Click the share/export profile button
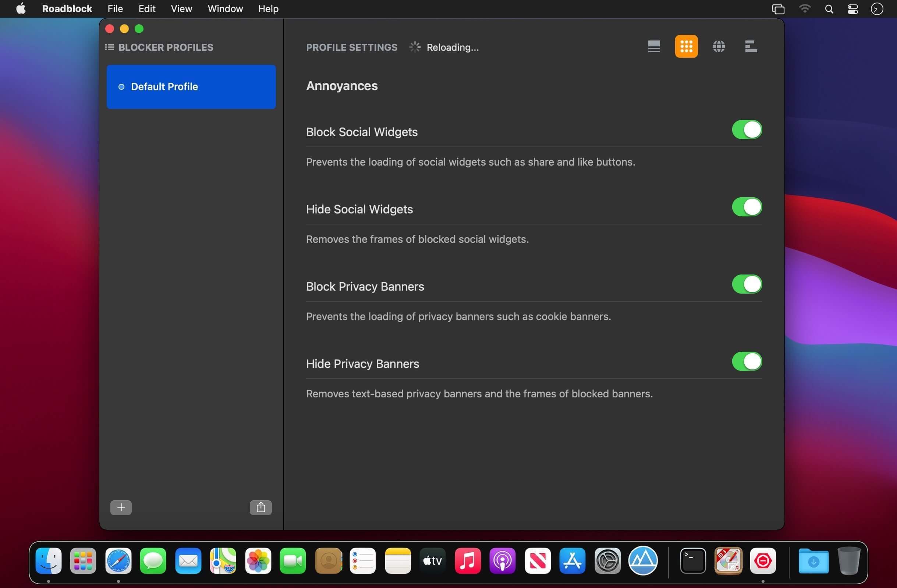 260,507
